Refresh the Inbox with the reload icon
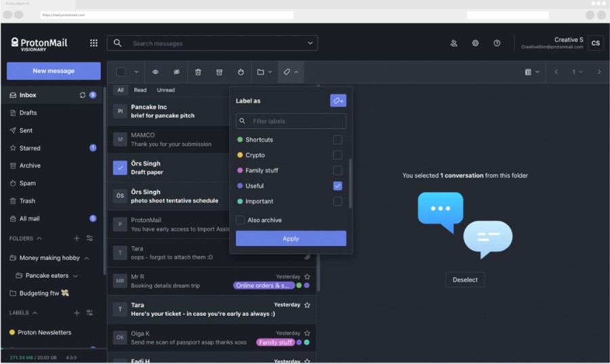610x364 pixels. click(83, 95)
